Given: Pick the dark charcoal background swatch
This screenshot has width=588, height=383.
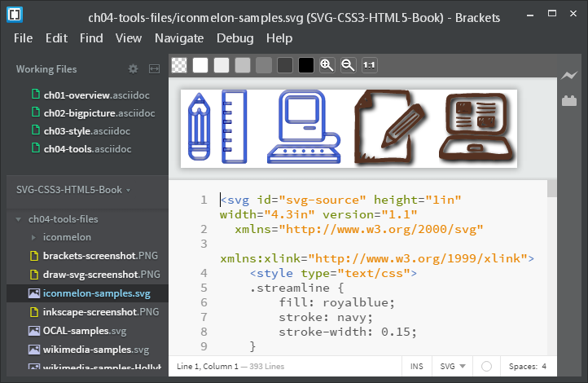Looking at the screenshot, I should pyautogui.click(x=285, y=65).
